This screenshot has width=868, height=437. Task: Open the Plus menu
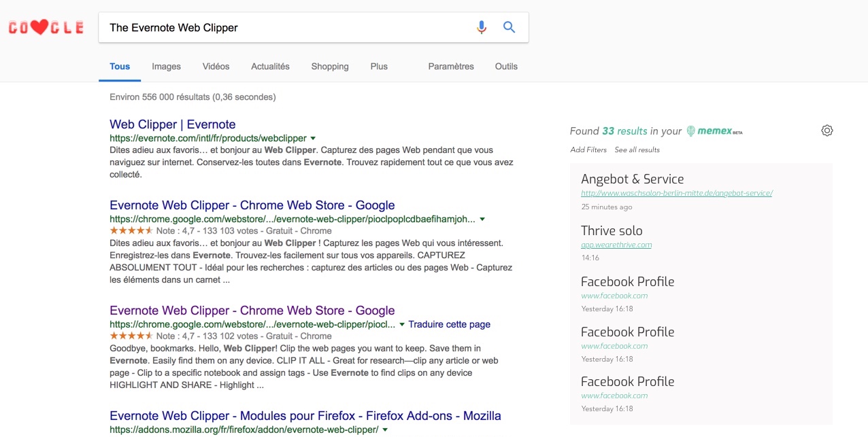pos(379,67)
